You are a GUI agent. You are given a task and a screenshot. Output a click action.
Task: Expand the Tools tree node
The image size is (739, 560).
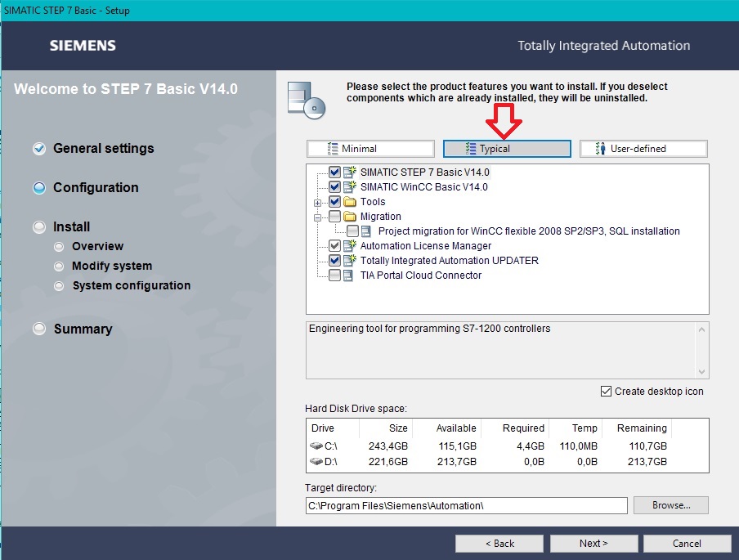(318, 202)
